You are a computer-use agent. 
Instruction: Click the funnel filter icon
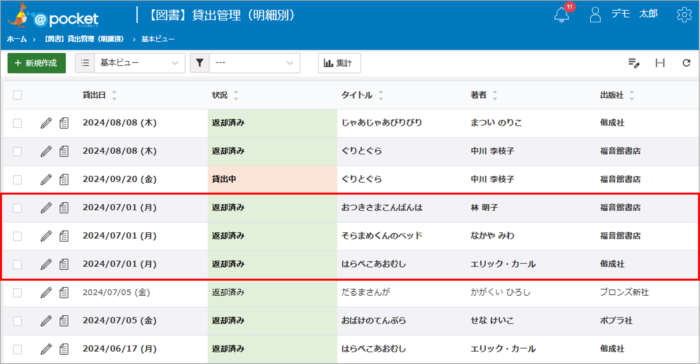click(x=200, y=63)
